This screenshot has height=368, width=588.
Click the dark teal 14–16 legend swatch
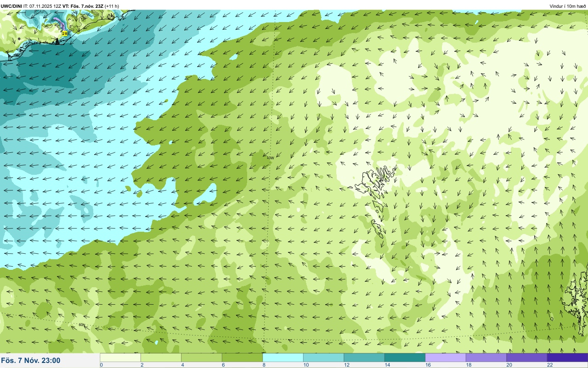click(405, 357)
